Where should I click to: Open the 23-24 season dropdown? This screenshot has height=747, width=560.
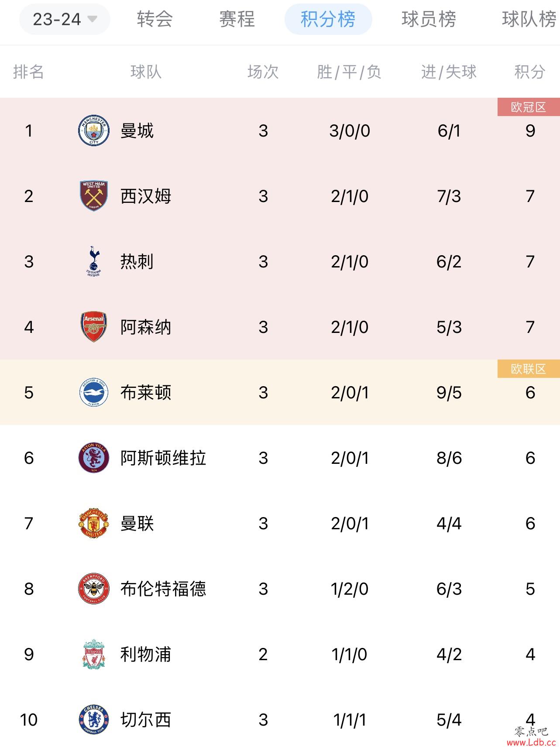(x=65, y=19)
